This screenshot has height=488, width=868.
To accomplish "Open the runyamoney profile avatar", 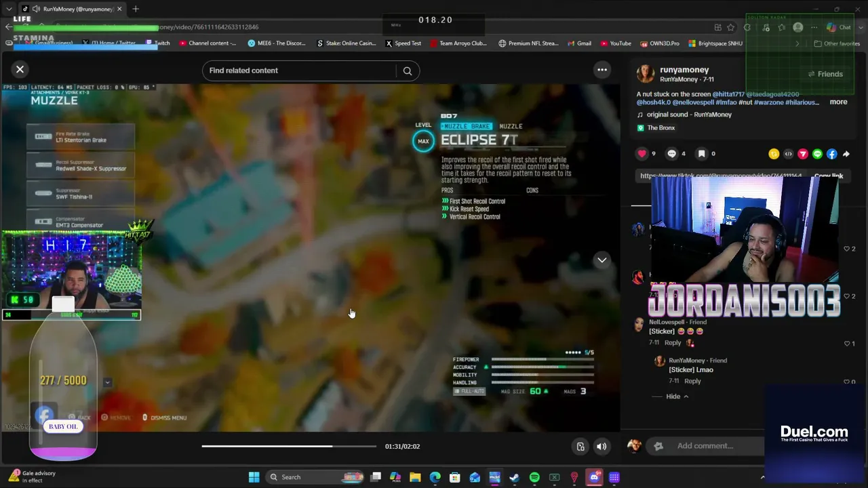I will point(646,73).
